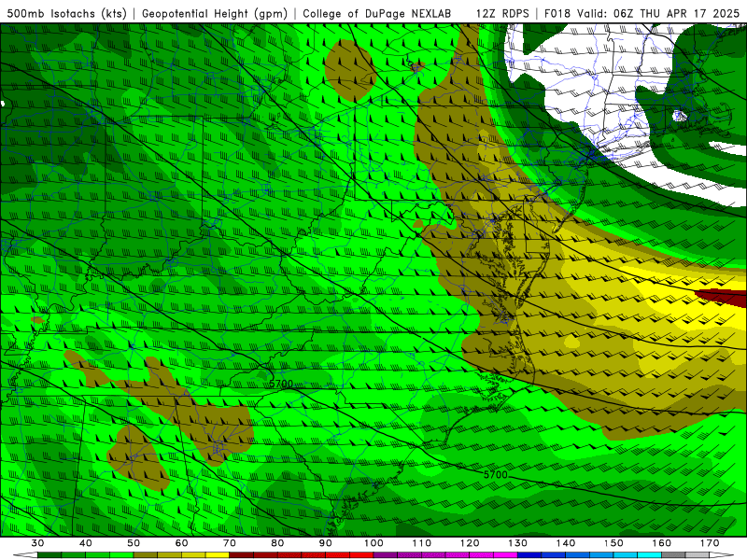
Task: Pick the olive swatch starting at 50 kts
Action: click(146, 555)
